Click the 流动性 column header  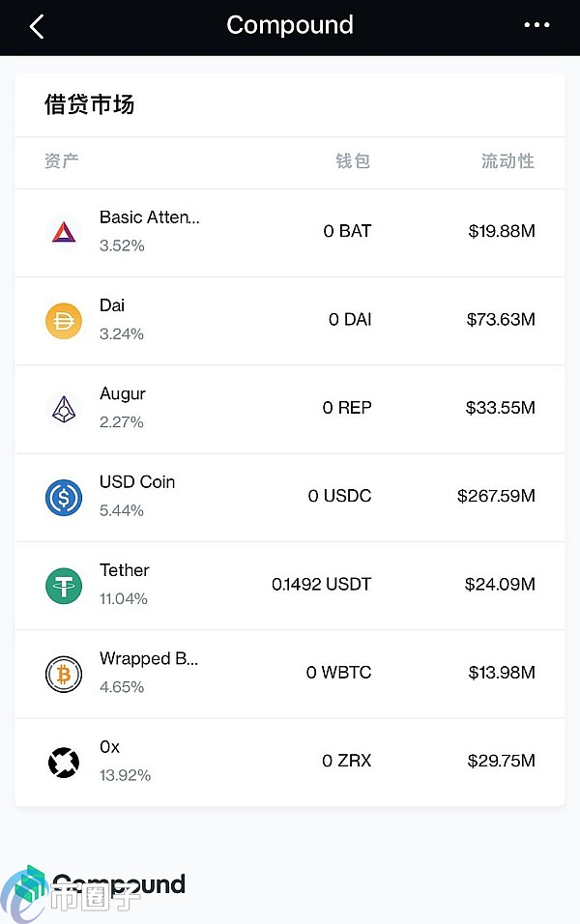point(508,160)
